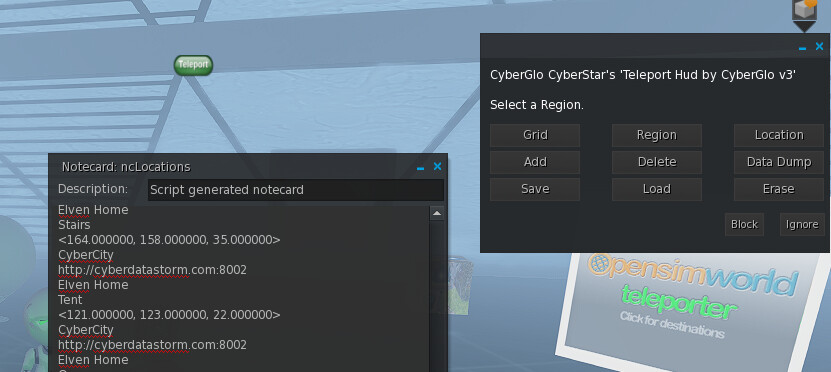The width and height of the screenshot is (831, 372).
Task: Select the Grid button
Action: click(535, 135)
